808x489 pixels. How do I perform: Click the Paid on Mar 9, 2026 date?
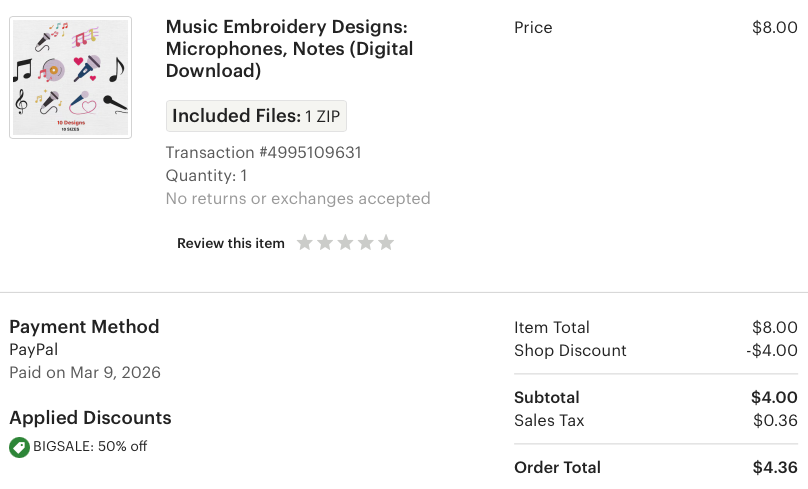(x=85, y=373)
